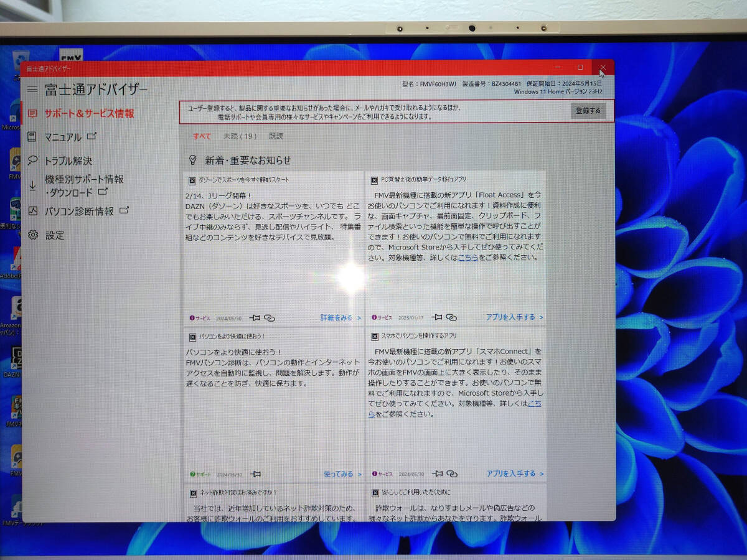Open the hamburger navigation menu

(x=33, y=89)
